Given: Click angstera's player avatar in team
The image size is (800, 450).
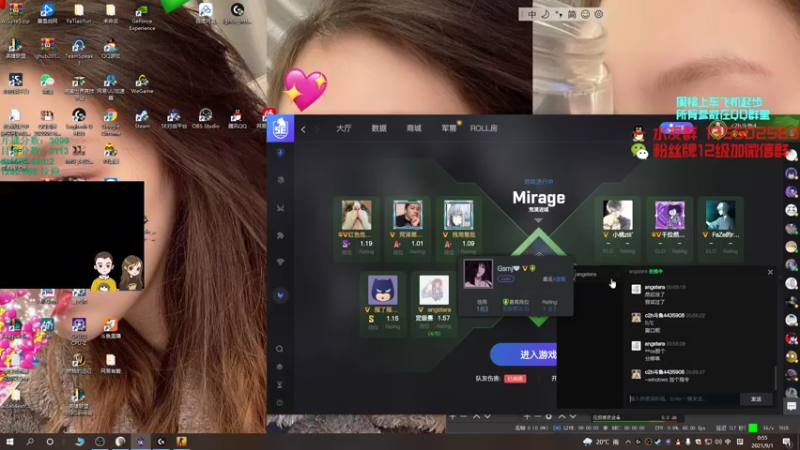Looking at the screenshot, I should point(434,290).
